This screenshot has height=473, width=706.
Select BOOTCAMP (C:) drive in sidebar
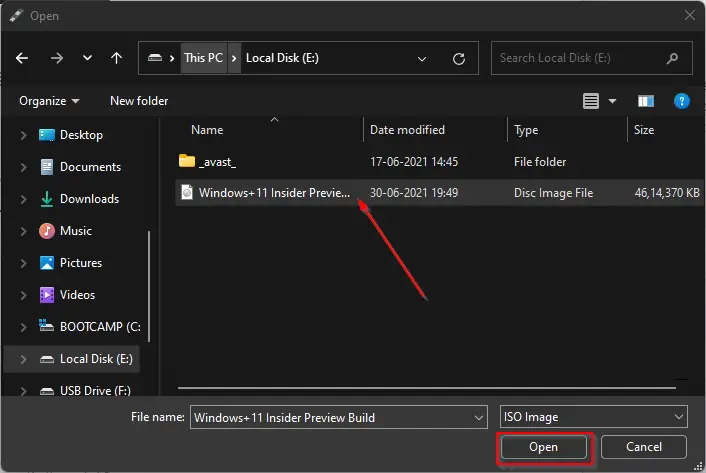(100, 327)
